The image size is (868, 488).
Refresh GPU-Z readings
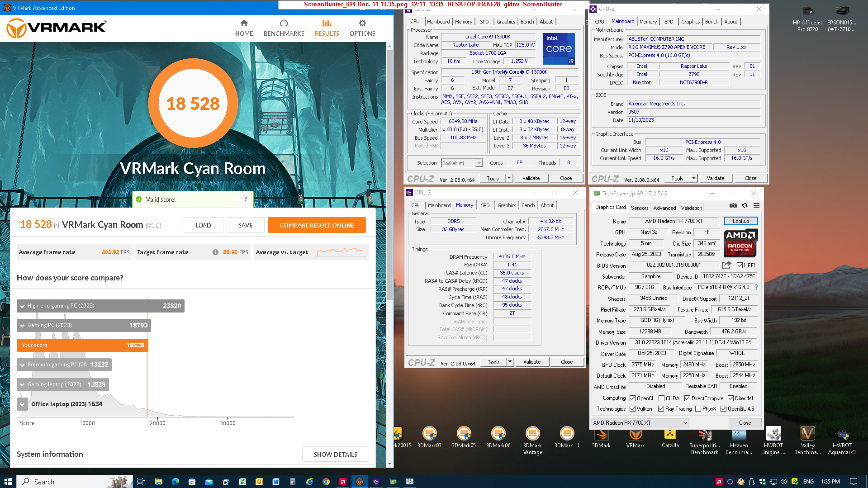(745, 206)
